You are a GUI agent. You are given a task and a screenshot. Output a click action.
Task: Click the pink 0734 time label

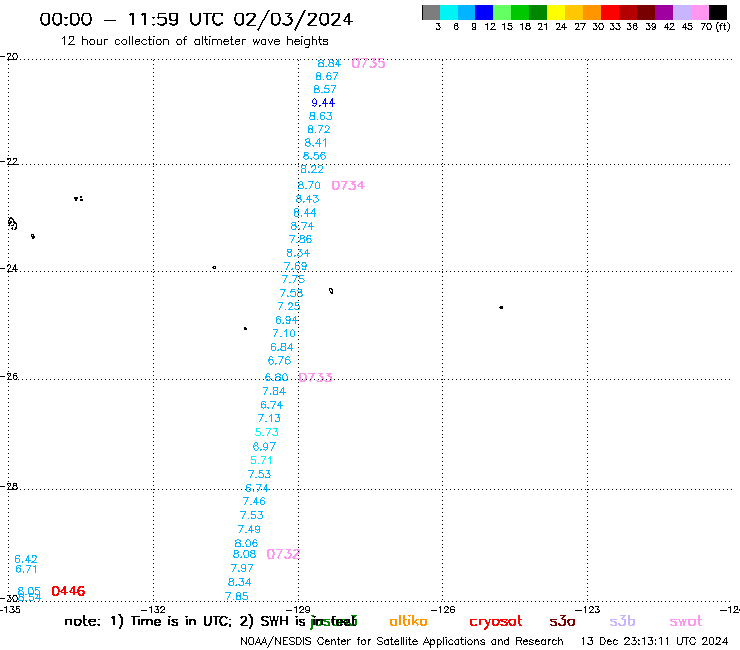(x=348, y=186)
